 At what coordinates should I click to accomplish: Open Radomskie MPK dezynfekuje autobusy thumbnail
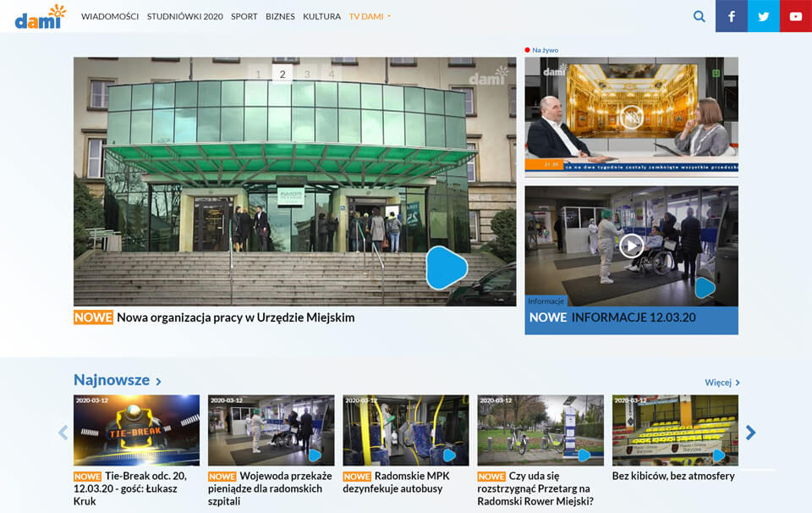point(405,430)
